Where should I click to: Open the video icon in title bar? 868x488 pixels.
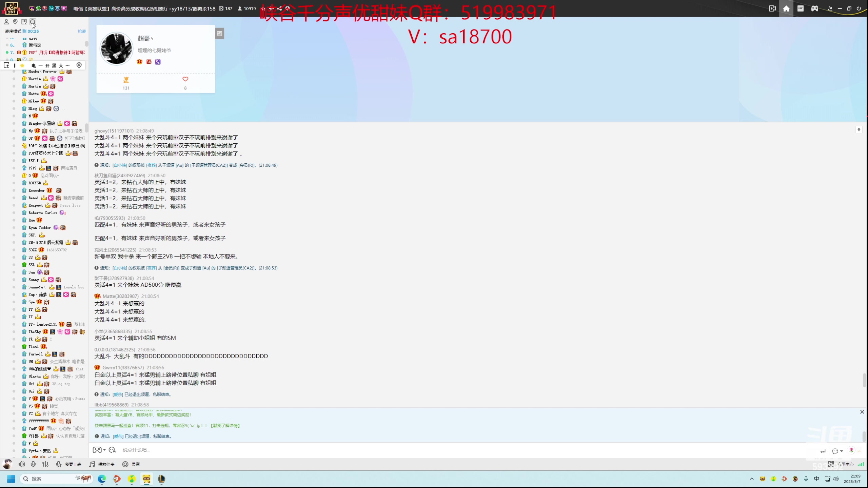coord(772,8)
